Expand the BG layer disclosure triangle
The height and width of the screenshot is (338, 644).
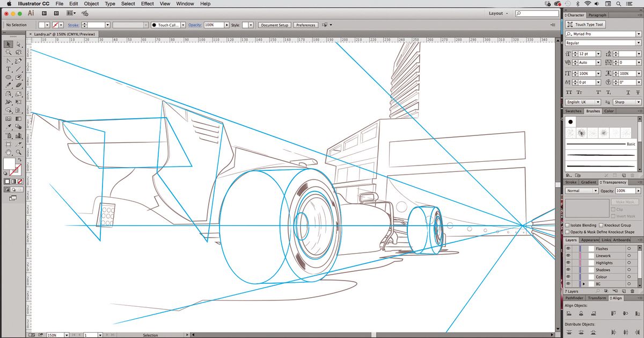[584, 284]
